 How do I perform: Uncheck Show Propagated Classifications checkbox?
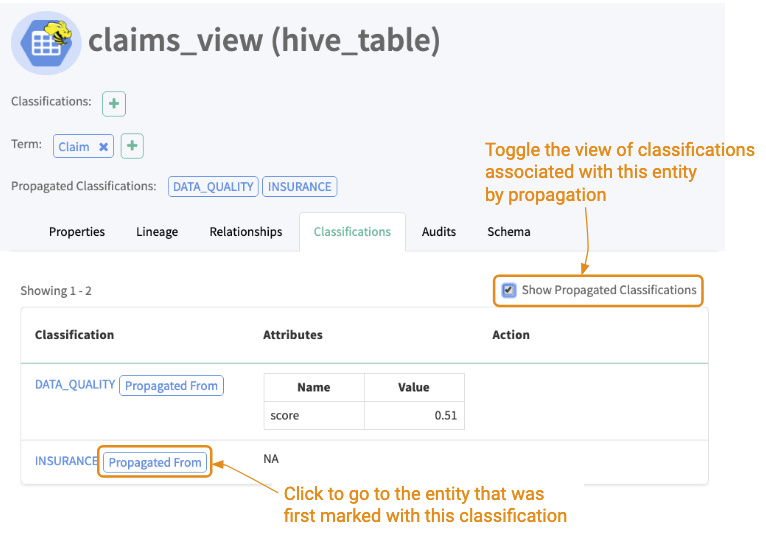[x=509, y=290]
